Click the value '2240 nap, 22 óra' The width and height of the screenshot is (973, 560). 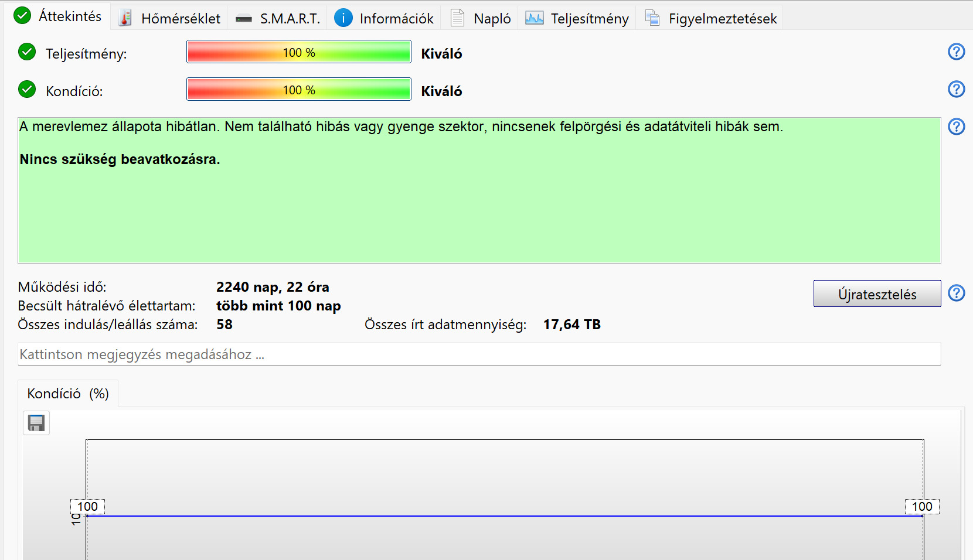pos(273,287)
